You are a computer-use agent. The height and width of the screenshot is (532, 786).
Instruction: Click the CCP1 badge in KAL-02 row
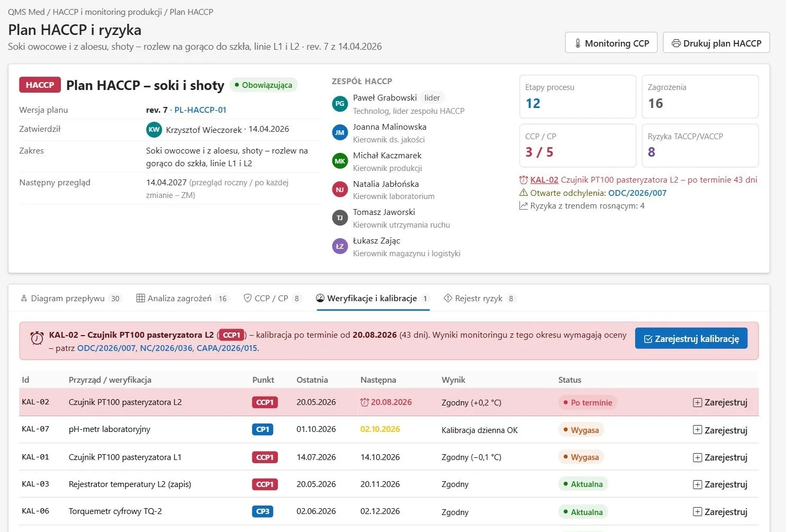265,402
